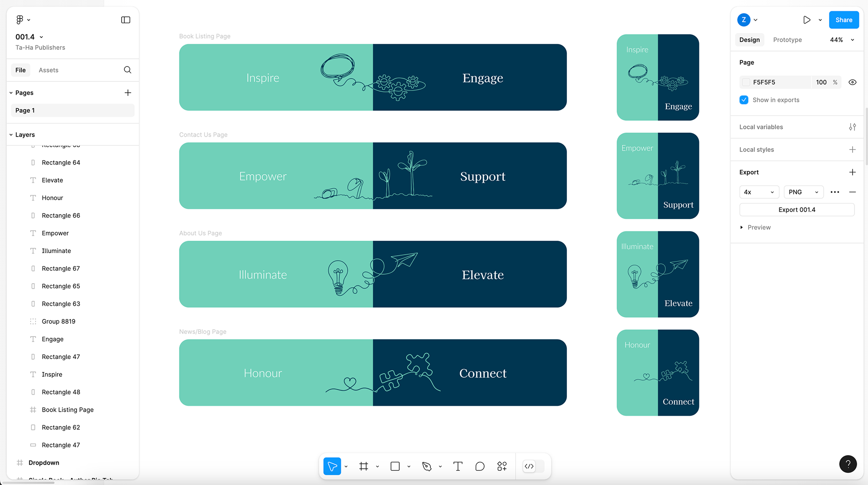This screenshot has height=485, width=868.
Task: Edit the 100 opacity field
Action: pyautogui.click(x=821, y=82)
